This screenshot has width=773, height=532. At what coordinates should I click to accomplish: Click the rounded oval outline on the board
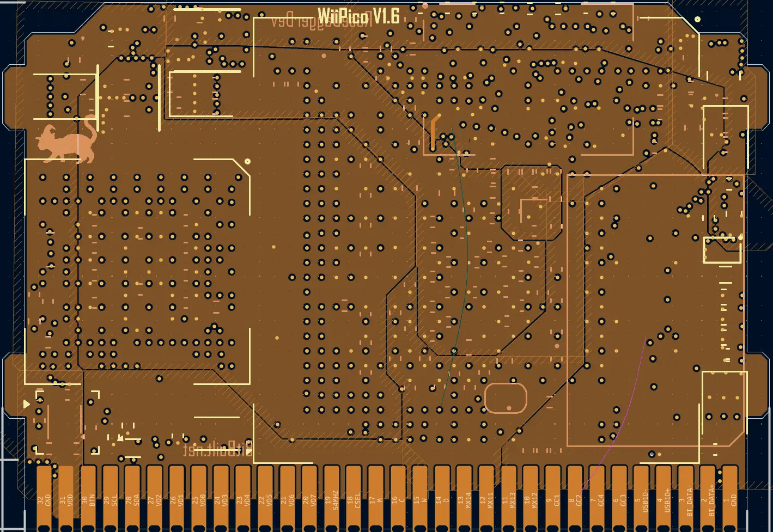[x=506, y=398]
